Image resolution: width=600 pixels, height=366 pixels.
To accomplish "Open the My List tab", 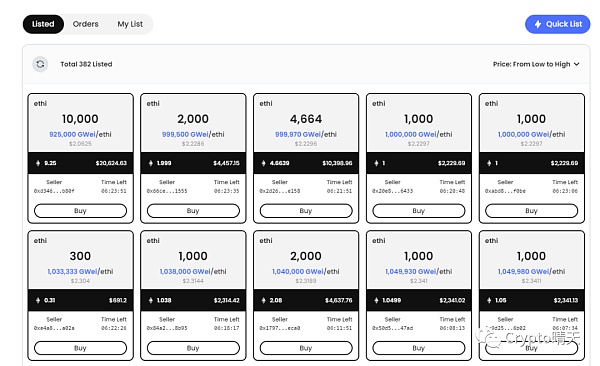I will (130, 24).
